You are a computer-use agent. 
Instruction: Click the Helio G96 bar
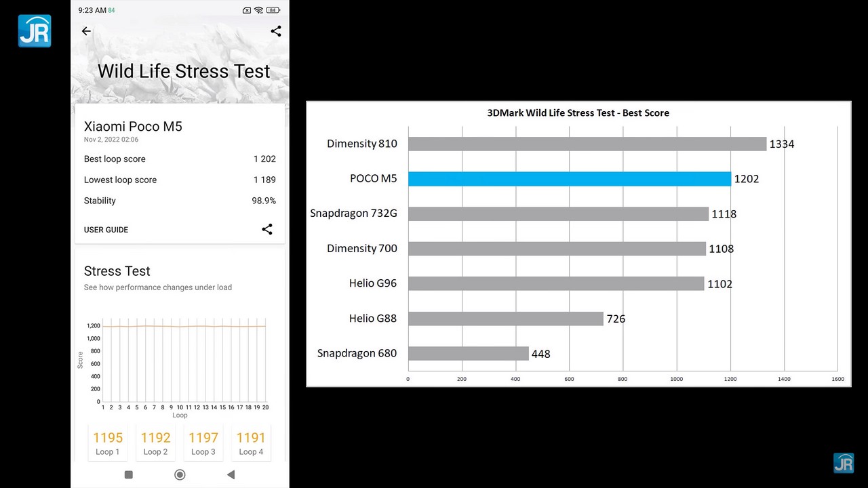point(556,283)
